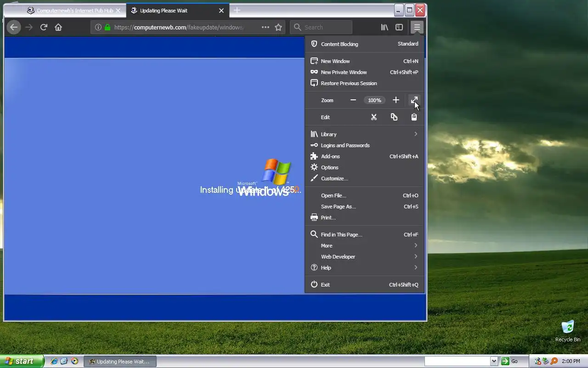Bookmark this page with the star
This screenshot has height=368, width=588.
point(278,27)
